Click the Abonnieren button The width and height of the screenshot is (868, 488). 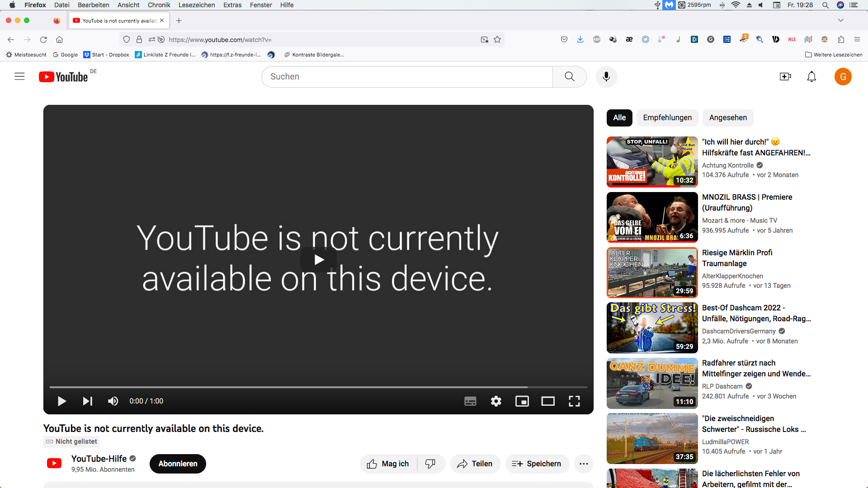pos(178,464)
